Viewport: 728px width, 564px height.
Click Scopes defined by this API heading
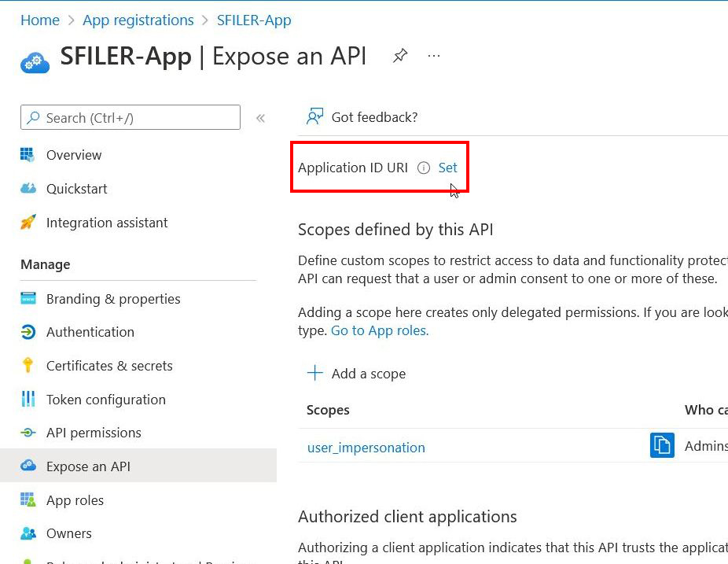pos(395,230)
